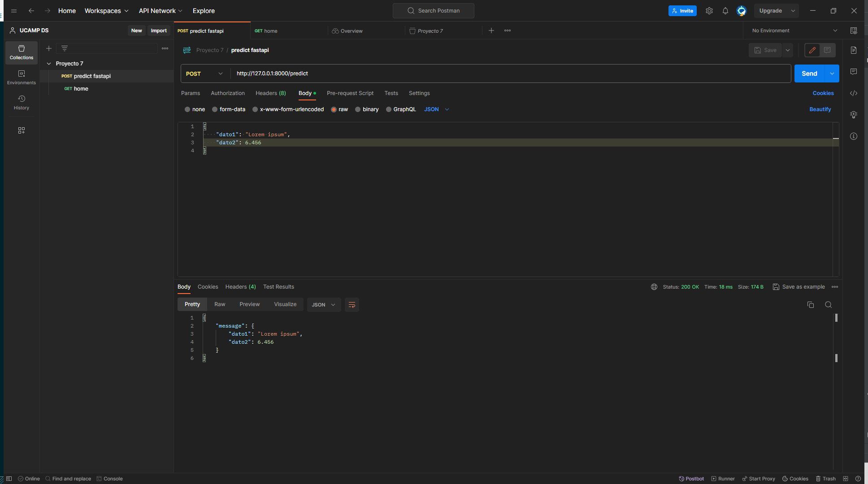The image size is (868, 484).
Task: Click the search icon in response panel
Action: [829, 305]
